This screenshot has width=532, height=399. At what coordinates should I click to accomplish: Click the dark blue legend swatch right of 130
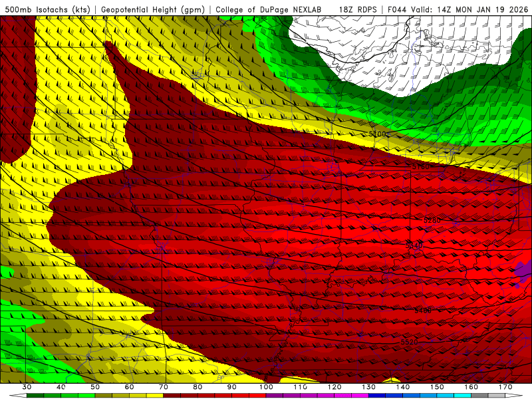(x=377, y=396)
